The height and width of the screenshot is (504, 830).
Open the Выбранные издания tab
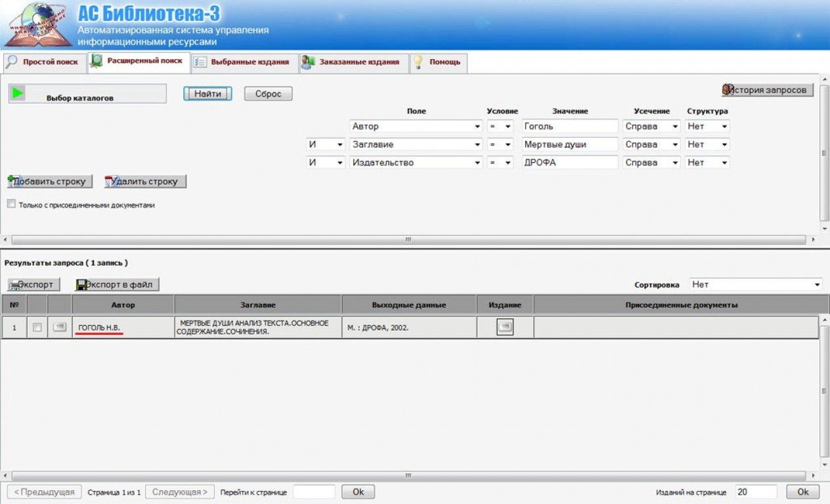pos(243,62)
